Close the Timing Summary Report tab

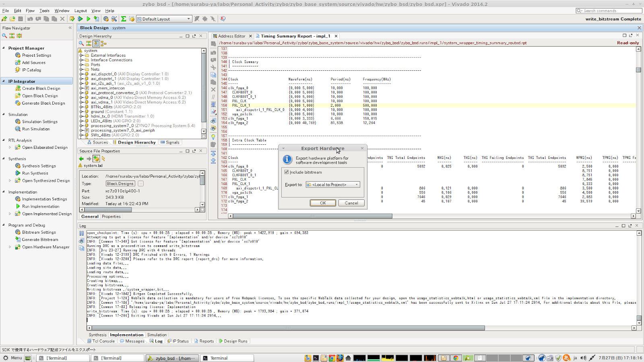(x=336, y=36)
